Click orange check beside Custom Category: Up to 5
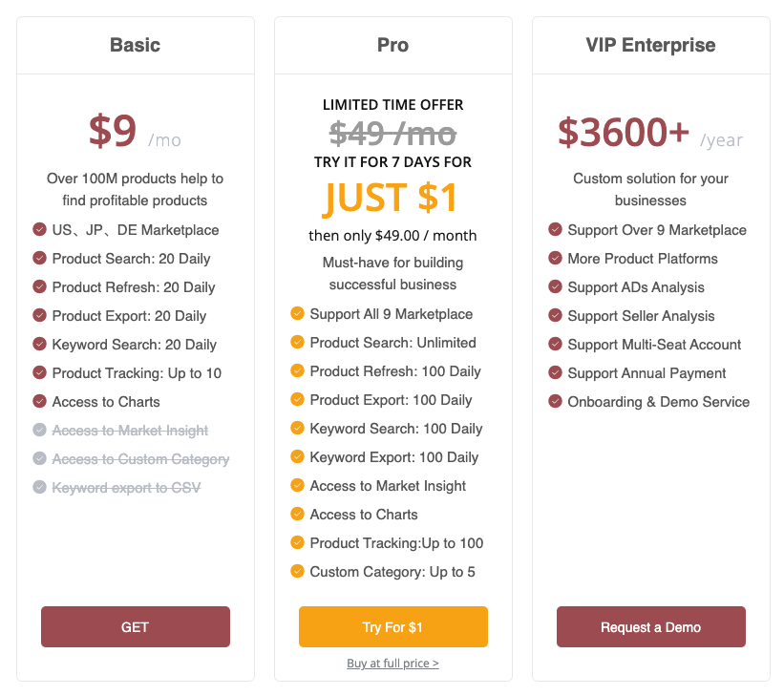 [297, 572]
